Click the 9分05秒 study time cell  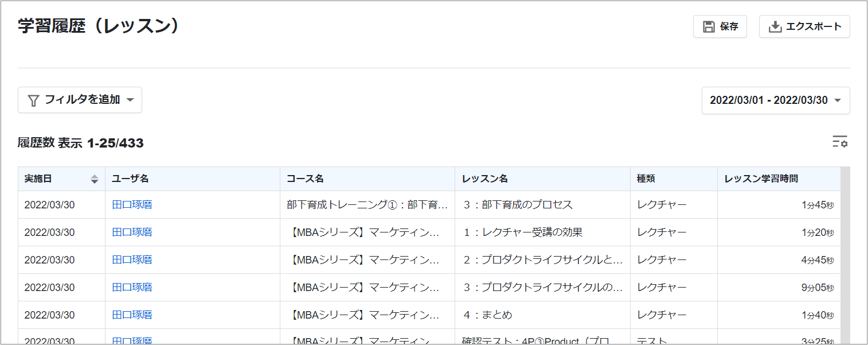pos(779,288)
